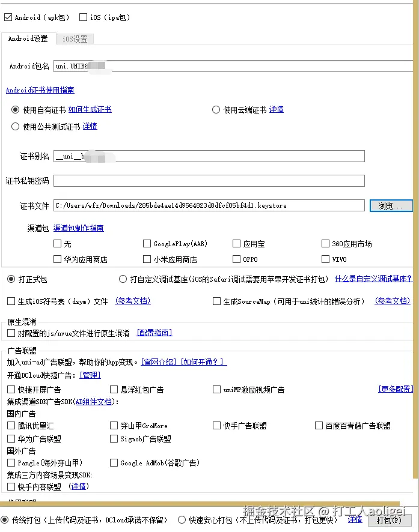The height and width of the screenshot is (532, 419).
Task: Check 华为广告联盟 checkbox
Action: [x=11, y=439]
